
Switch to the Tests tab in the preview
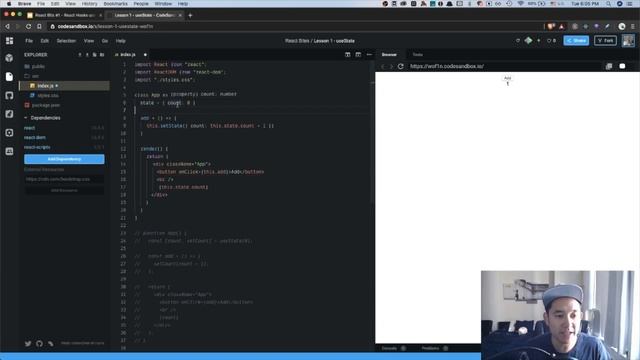pyautogui.click(x=418, y=55)
